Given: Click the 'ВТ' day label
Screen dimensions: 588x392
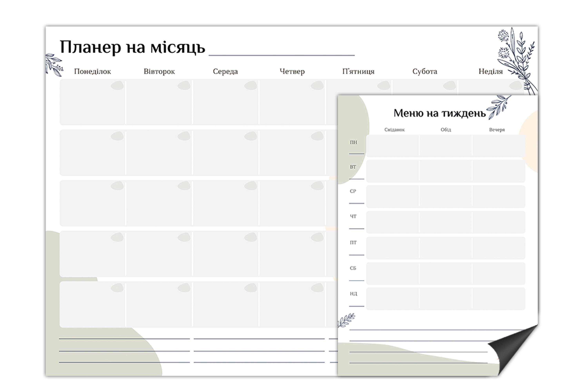Looking at the screenshot, I should click(x=353, y=167).
